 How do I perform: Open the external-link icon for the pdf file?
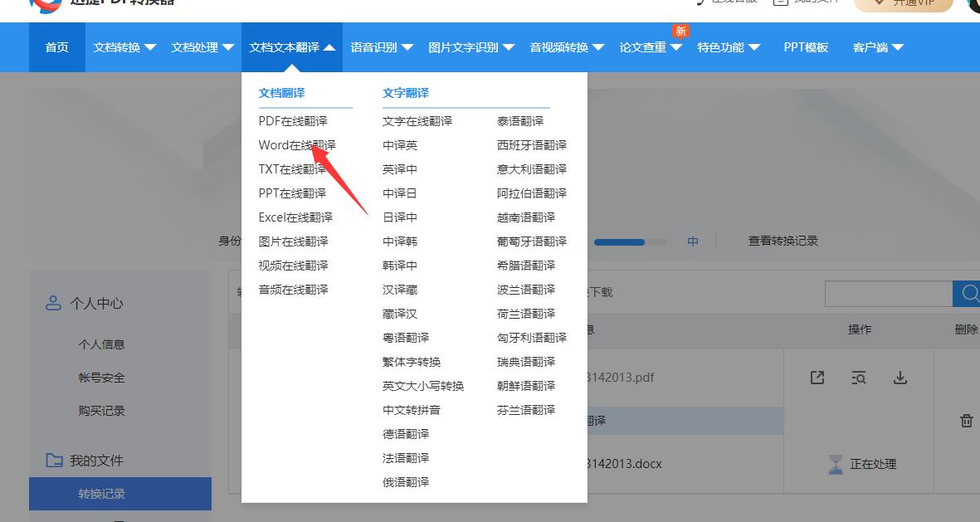pos(817,378)
